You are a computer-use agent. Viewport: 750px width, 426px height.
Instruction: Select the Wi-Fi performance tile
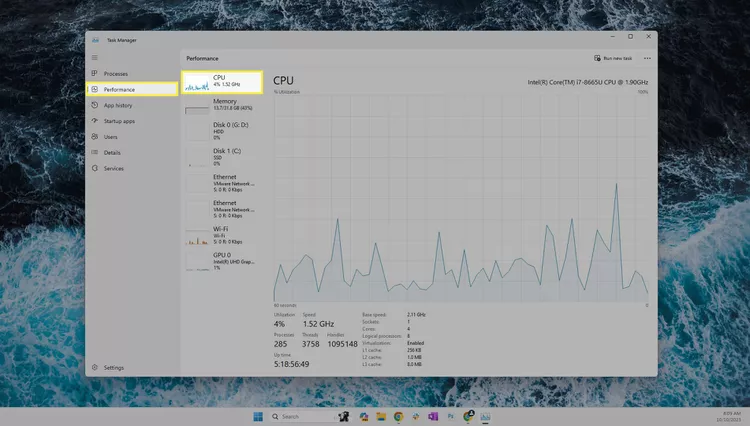(222, 235)
